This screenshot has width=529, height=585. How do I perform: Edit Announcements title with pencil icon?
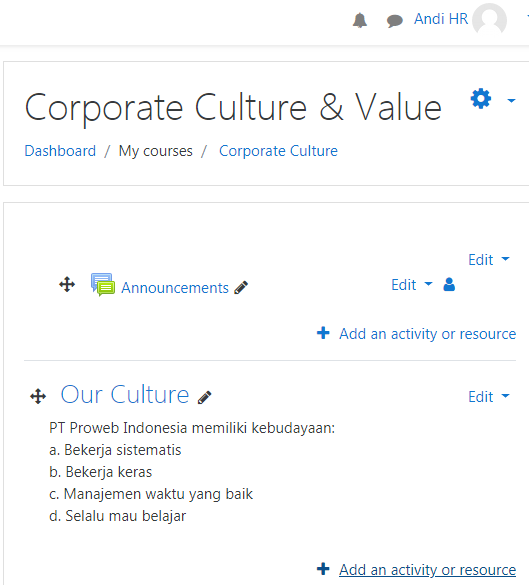point(241,288)
